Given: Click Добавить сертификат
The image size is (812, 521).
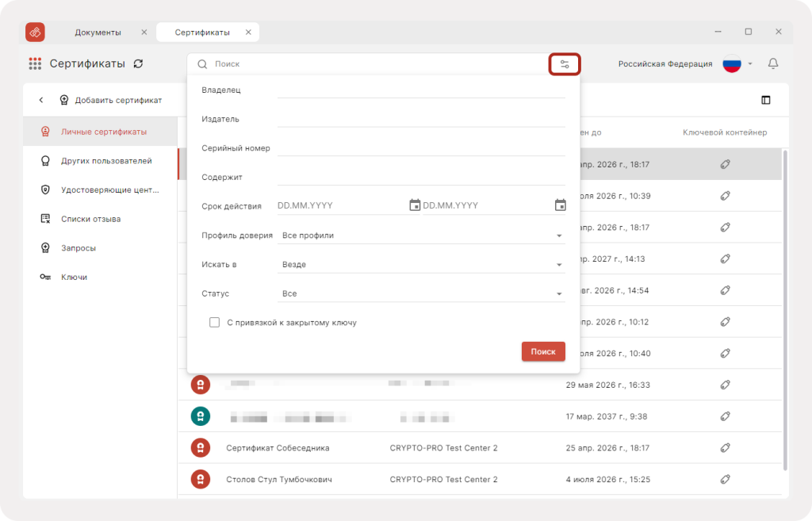Looking at the screenshot, I should tap(111, 100).
